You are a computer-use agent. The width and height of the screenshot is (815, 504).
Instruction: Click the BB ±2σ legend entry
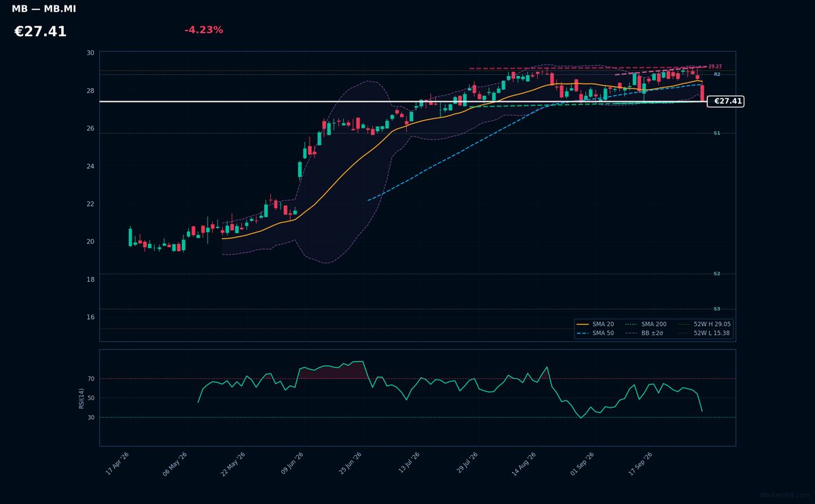645,334
